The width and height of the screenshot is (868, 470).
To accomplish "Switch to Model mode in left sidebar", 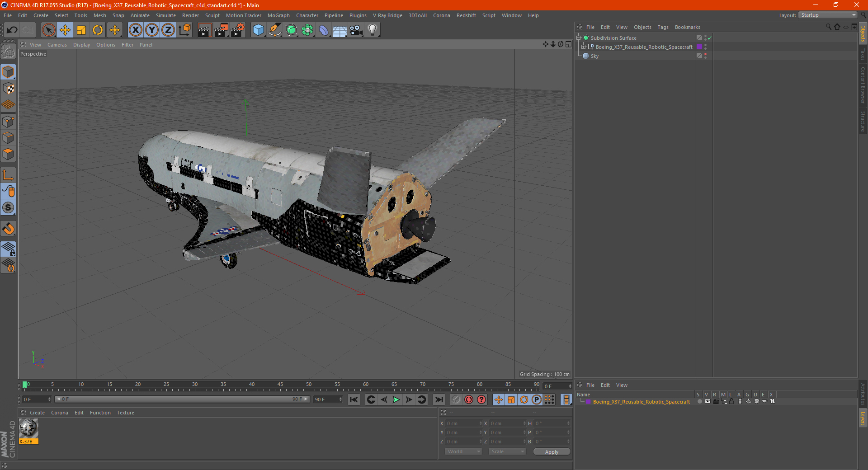I will 8,72.
